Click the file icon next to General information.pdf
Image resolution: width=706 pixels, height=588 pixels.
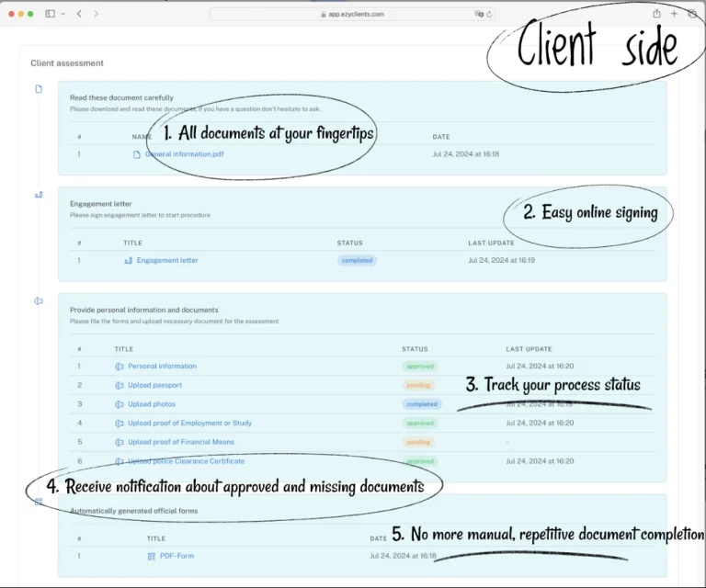click(137, 154)
